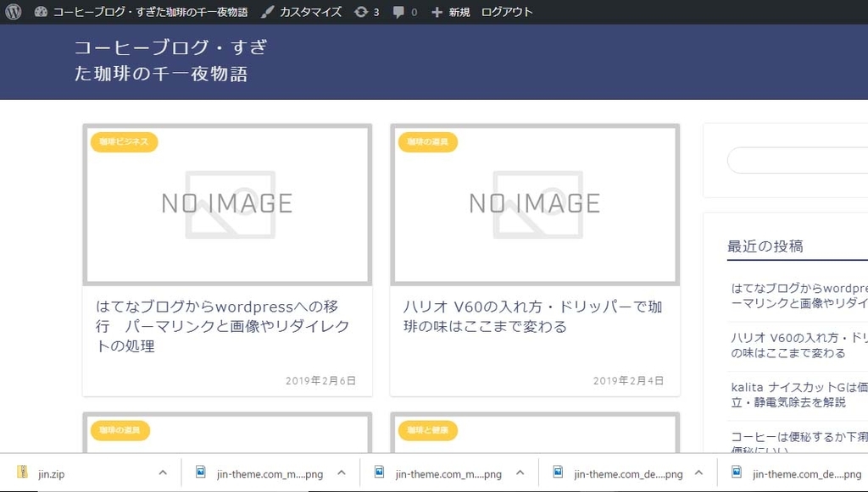Screen dimensions: 868x492
Task: Open the NO IMAGE thumbnail of the はてなブログ post
Action: (227, 205)
